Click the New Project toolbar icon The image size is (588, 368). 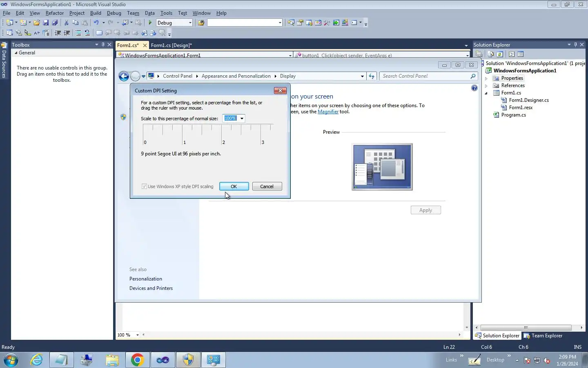tap(9, 23)
